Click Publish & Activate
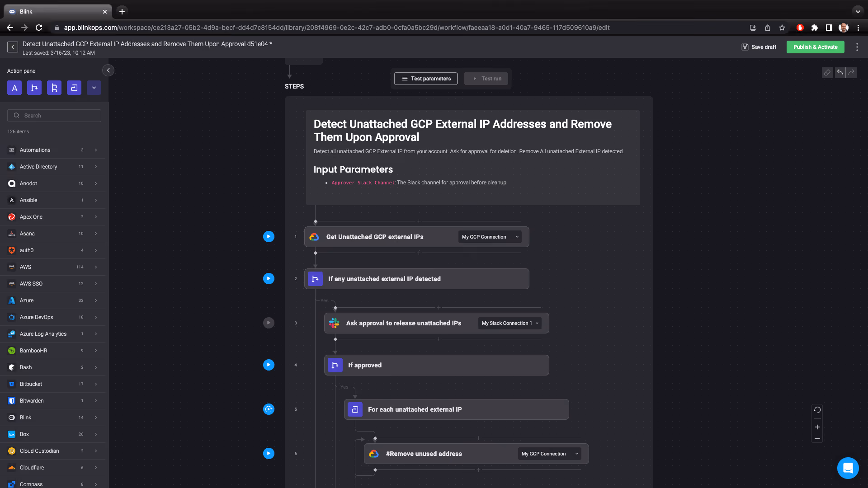868x488 pixels. 815,47
